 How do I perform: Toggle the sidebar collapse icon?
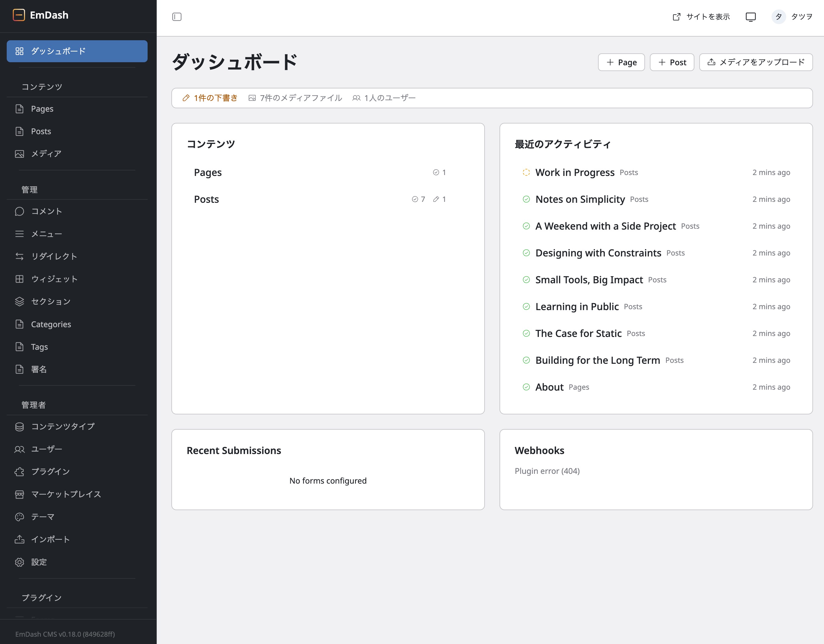(x=177, y=17)
